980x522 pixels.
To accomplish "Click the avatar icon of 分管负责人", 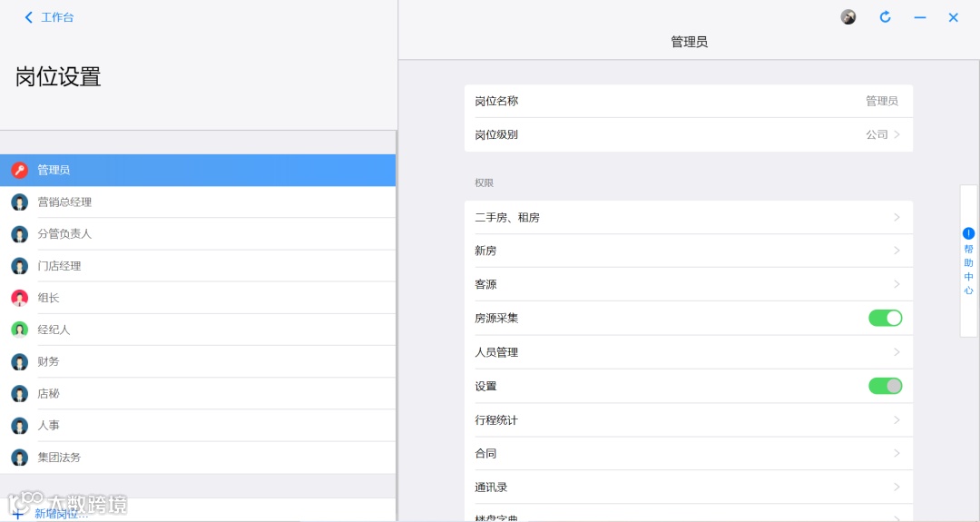I will pos(20,234).
